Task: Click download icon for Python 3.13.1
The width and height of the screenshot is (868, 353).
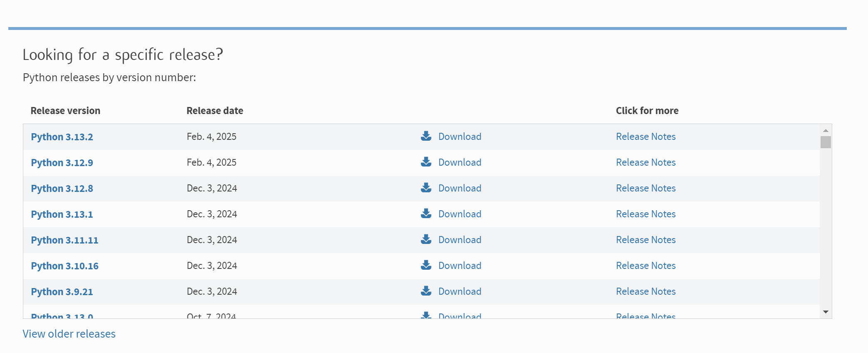Action: 426,214
